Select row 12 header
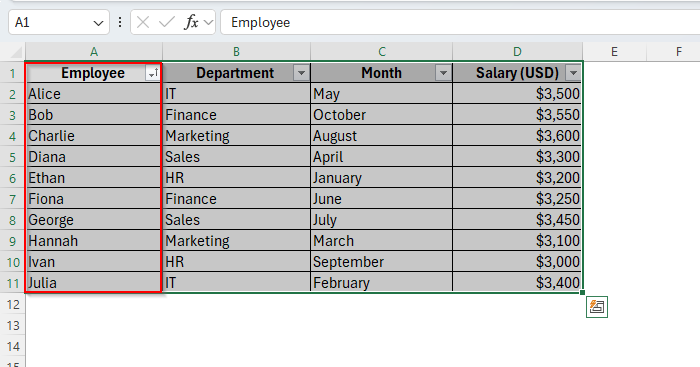Viewport: 700px width, 367px height. click(x=12, y=304)
